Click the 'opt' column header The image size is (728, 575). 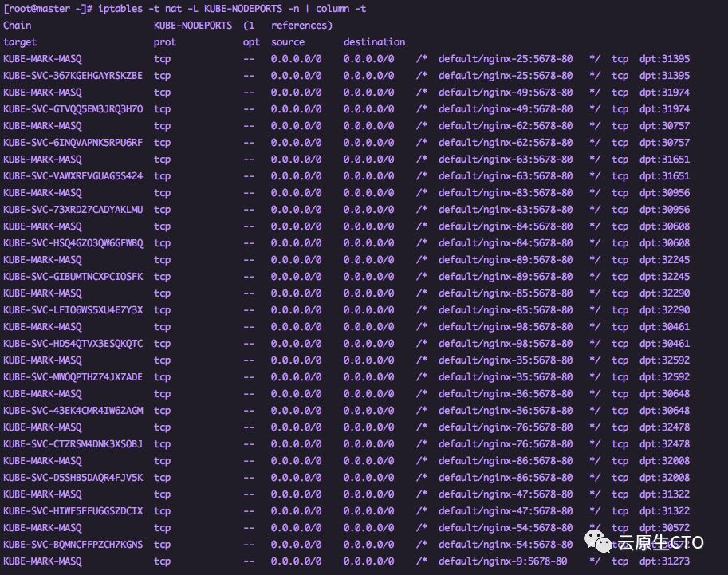[x=251, y=42]
